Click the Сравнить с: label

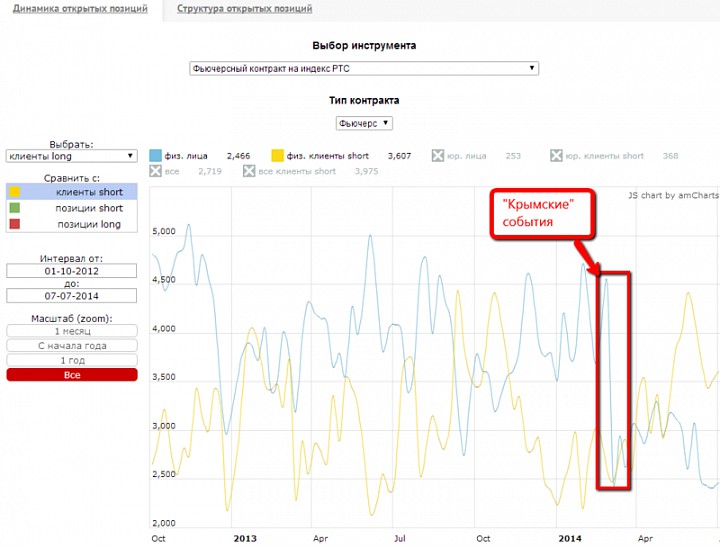click(x=72, y=178)
